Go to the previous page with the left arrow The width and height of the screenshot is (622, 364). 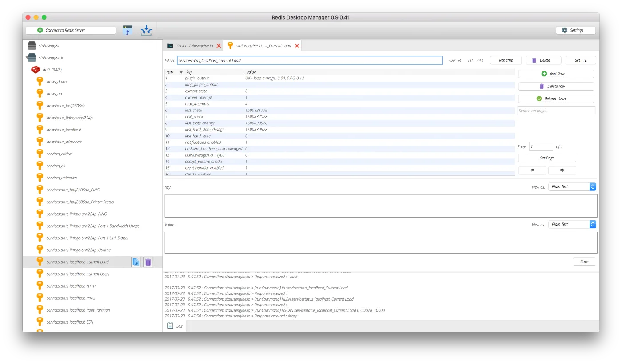pos(532,170)
